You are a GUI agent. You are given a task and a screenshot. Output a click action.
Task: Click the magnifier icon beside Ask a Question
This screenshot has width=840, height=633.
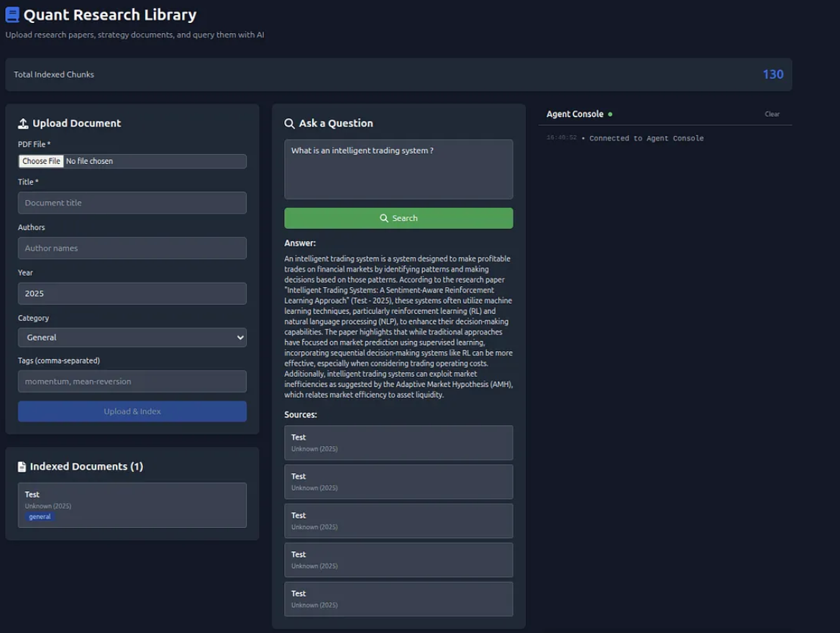tap(289, 124)
